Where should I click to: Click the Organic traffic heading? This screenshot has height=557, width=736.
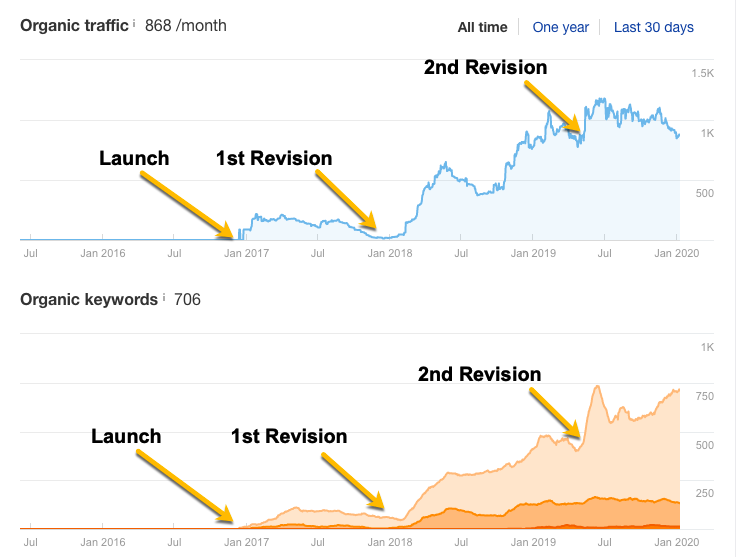click(74, 25)
